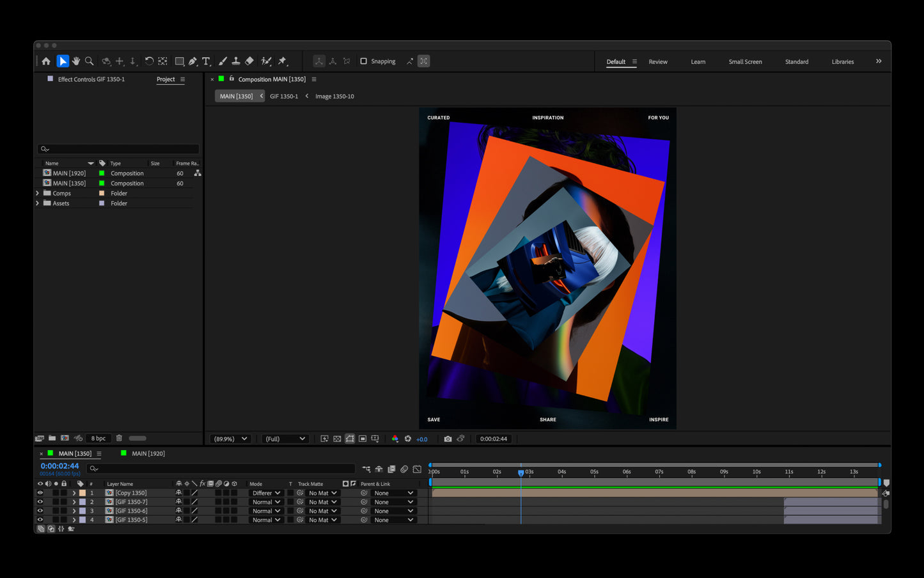Switch to Review workspace
The height and width of the screenshot is (578, 924).
click(658, 62)
